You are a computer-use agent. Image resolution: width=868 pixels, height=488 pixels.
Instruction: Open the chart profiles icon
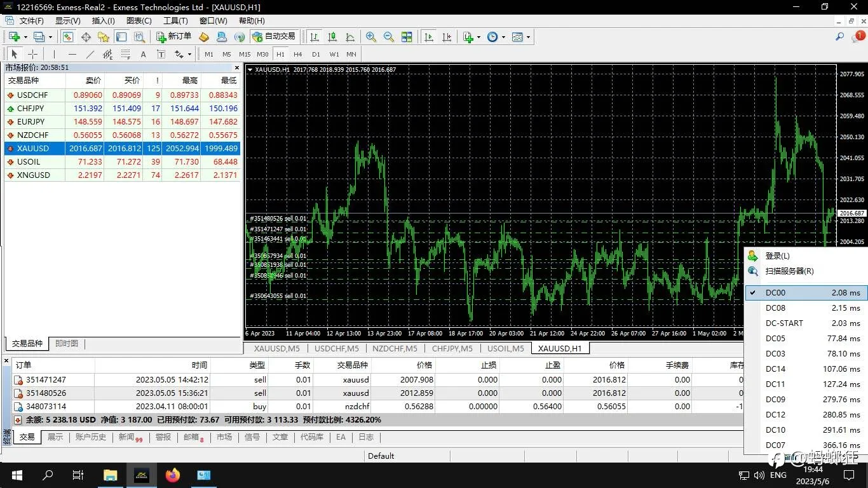(39, 37)
